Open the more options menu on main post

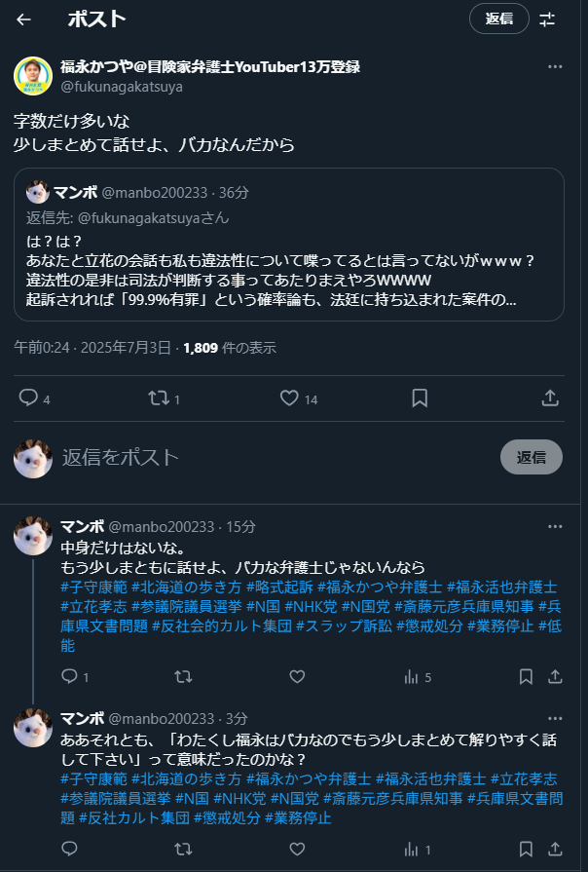coord(555,66)
